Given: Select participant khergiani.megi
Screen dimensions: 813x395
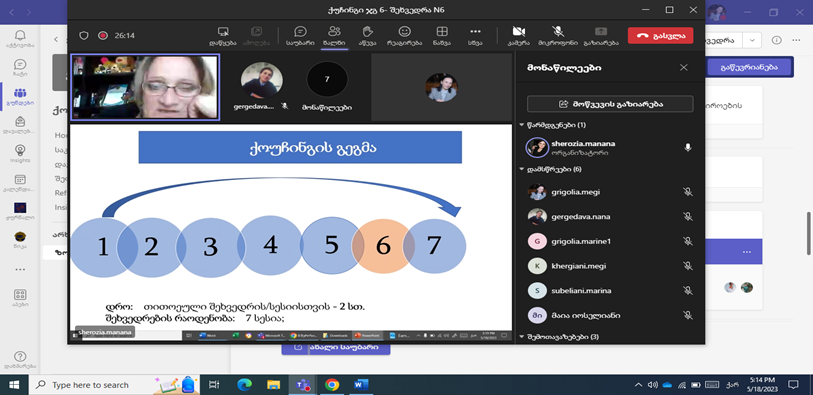Looking at the screenshot, I should pyautogui.click(x=610, y=266).
